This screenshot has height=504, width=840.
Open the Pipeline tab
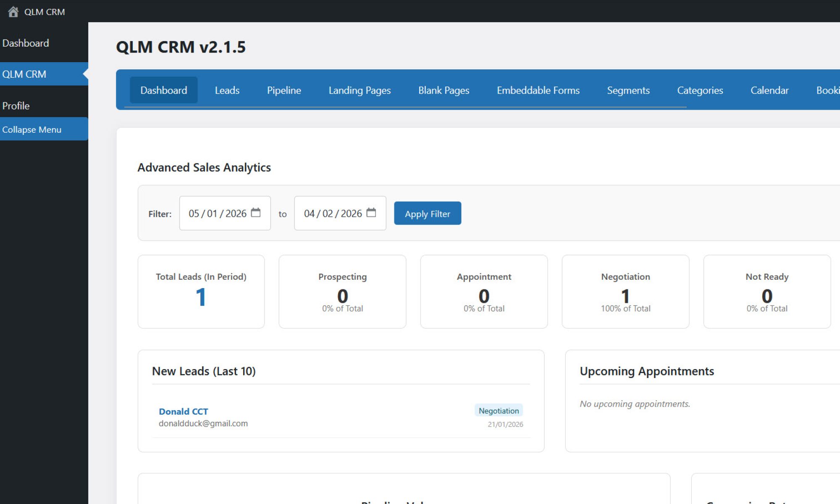tap(284, 90)
